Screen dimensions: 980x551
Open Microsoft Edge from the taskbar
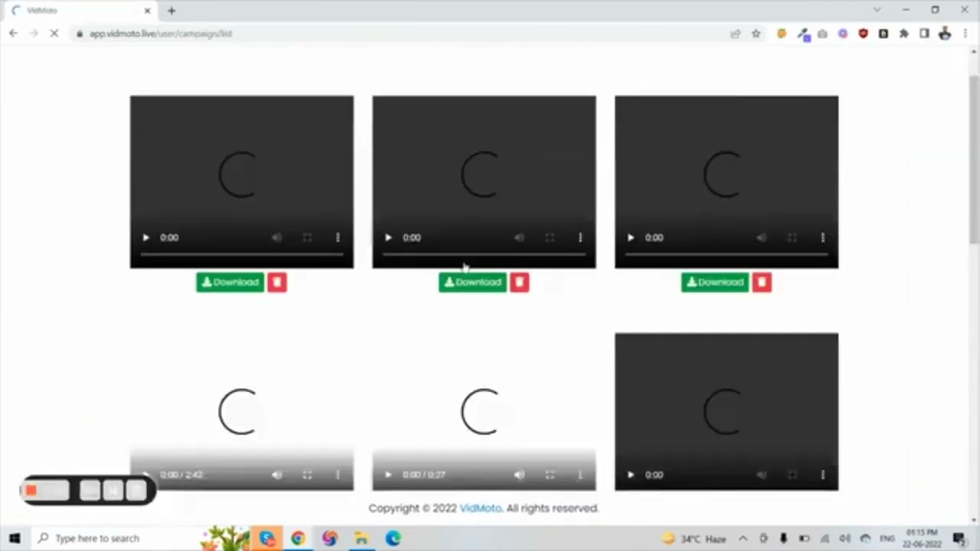(393, 538)
